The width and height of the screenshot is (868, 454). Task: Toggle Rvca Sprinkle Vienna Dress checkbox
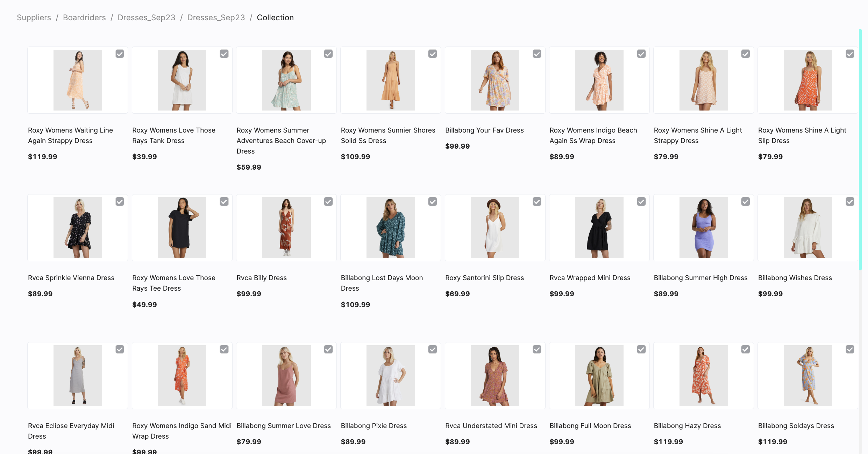120,201
